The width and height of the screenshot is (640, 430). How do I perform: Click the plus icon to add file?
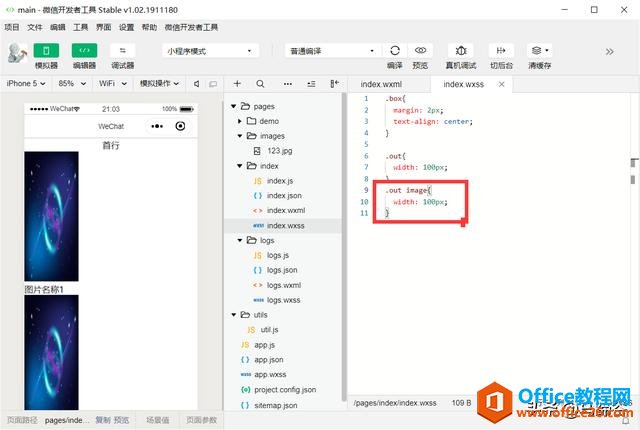(237, 85)
